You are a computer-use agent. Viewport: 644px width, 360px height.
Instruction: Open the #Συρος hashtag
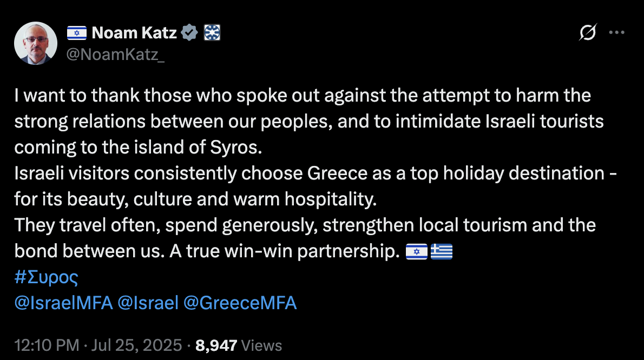[x=47, y=278]
